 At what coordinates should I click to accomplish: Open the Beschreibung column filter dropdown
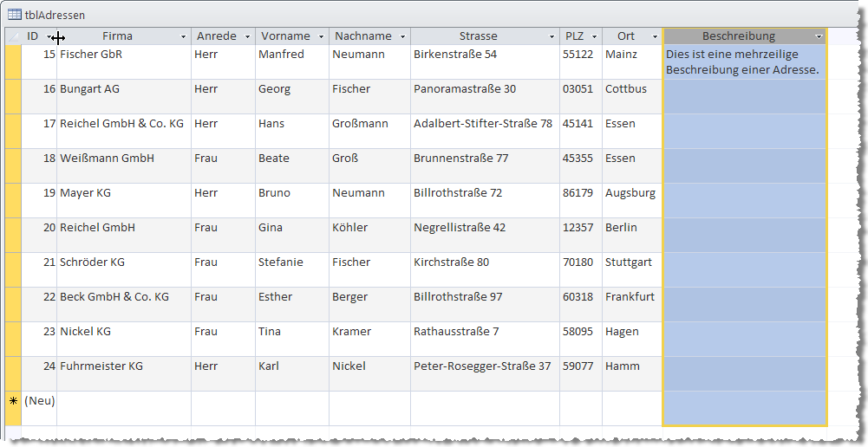click(819, 37)
